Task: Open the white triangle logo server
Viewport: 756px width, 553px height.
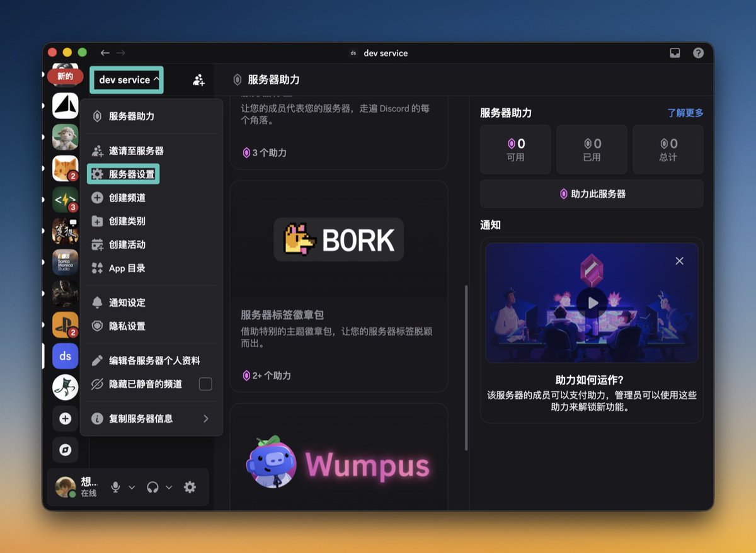Action: coord(66,106)
